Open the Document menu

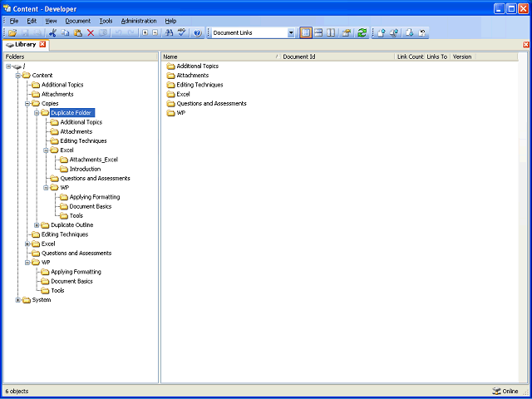pos(78,21)
